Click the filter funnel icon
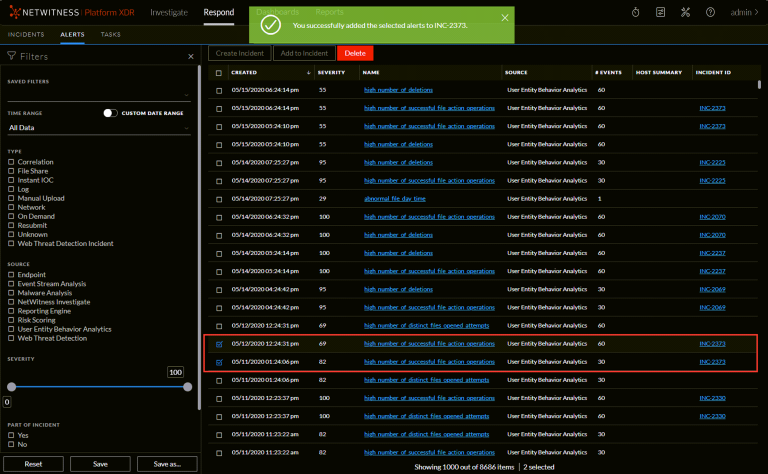The image size is (768, 474). 12,56
